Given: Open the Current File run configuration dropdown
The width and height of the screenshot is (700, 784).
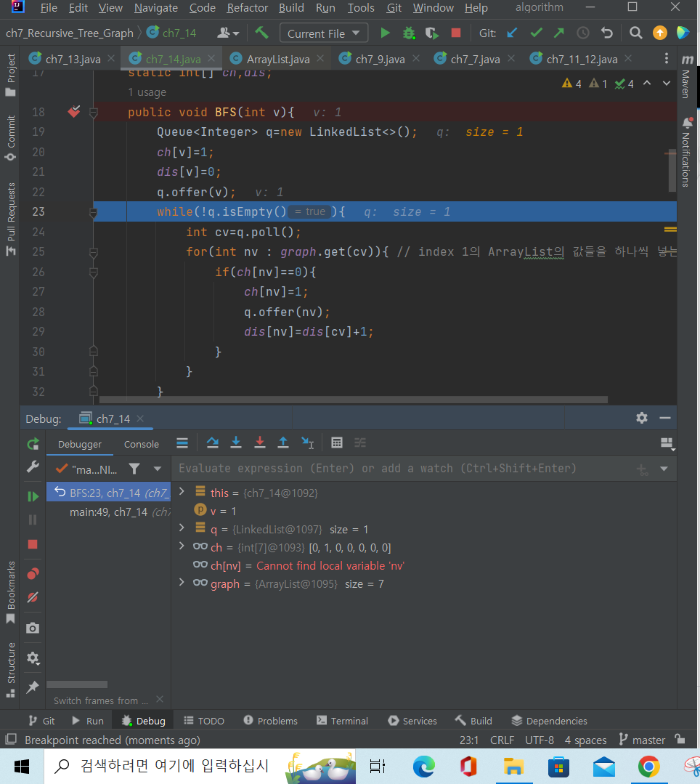Looking at the screenshot, I should (x=323, y=33).
